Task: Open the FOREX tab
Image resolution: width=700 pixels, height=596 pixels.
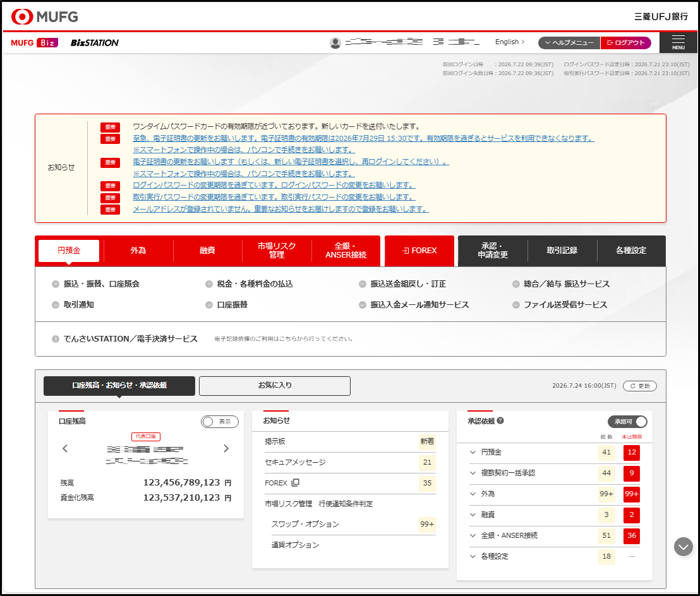Action: point(419,251)
